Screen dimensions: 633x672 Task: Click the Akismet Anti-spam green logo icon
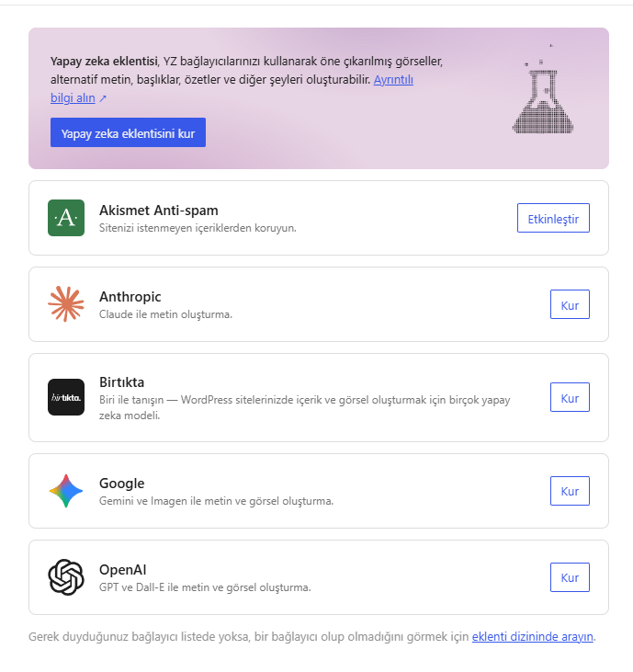(66, 218)
